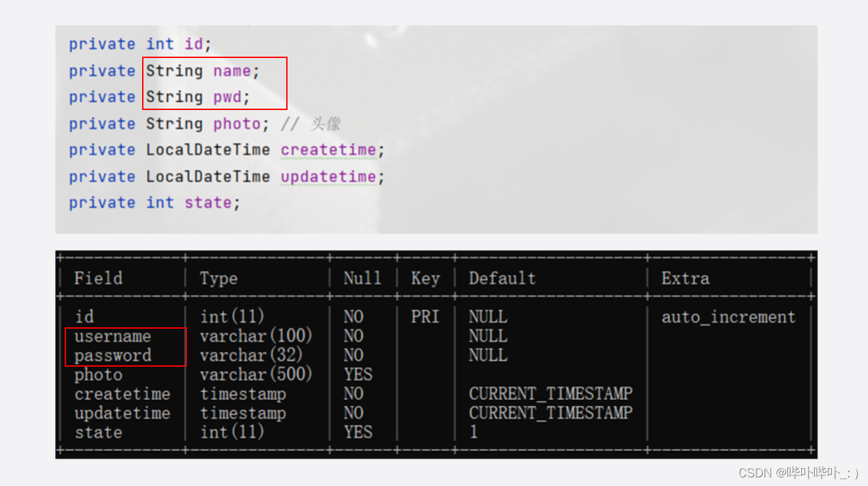Click the 'username' field cell
This screenshot has height=486, width=868.
tap(113, 336)
